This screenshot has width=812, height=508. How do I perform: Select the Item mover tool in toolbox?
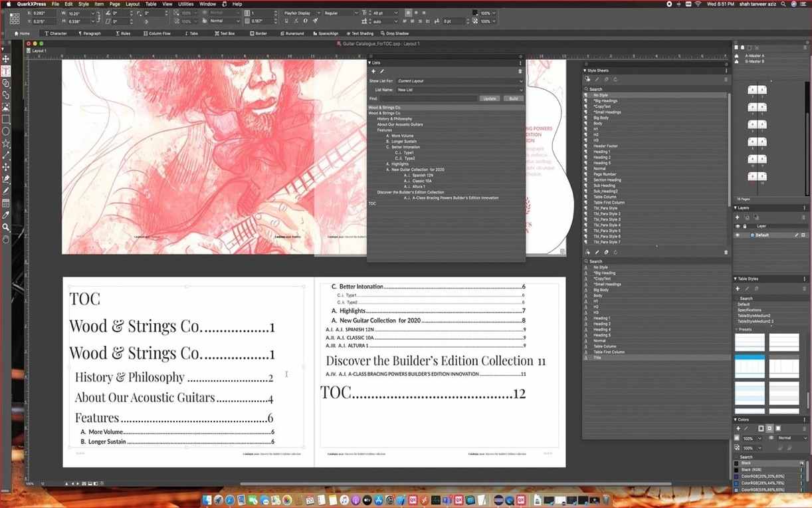point(6,59)
